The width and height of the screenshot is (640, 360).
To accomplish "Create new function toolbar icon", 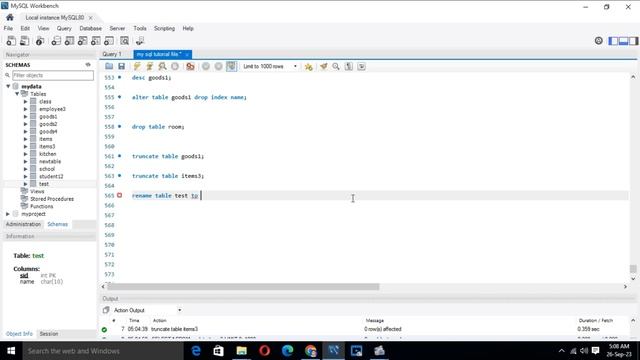I will [x=109, y=41].
